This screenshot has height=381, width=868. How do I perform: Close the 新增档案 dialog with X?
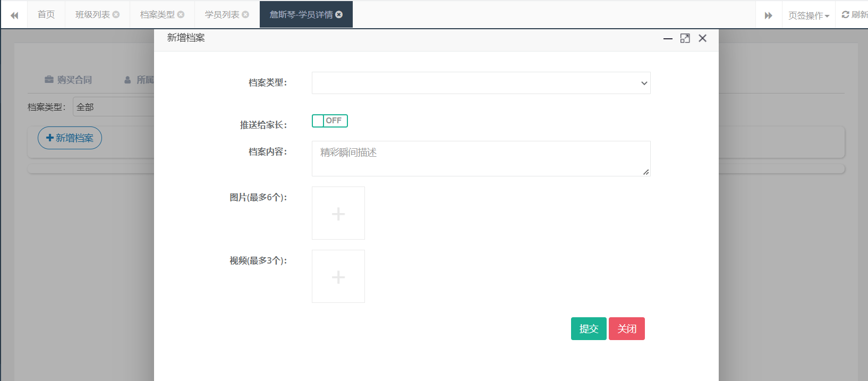pyautogui.click(x=702, y=38)
